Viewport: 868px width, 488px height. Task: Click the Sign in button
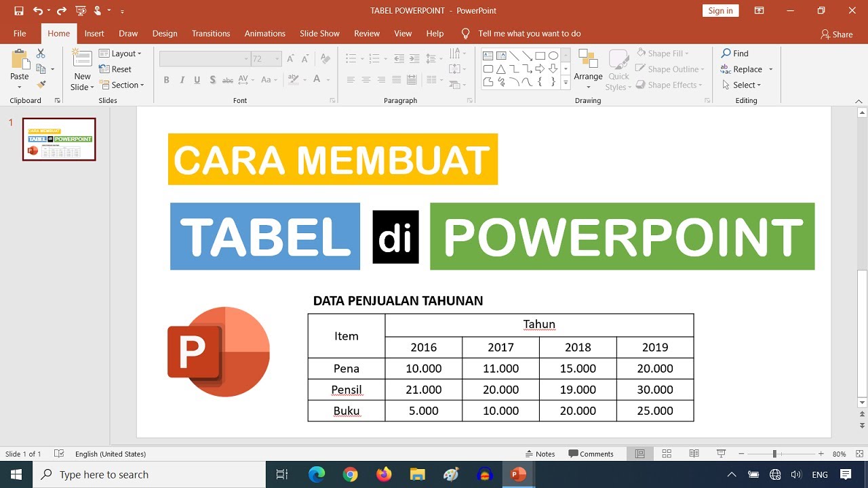point(720,11)
